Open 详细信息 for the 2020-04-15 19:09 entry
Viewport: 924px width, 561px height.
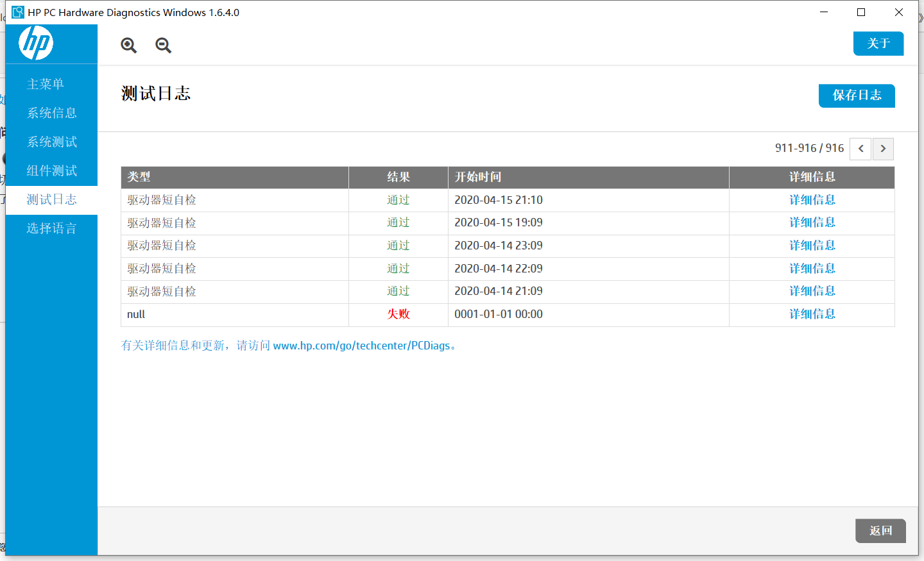(x=812, y=222)
